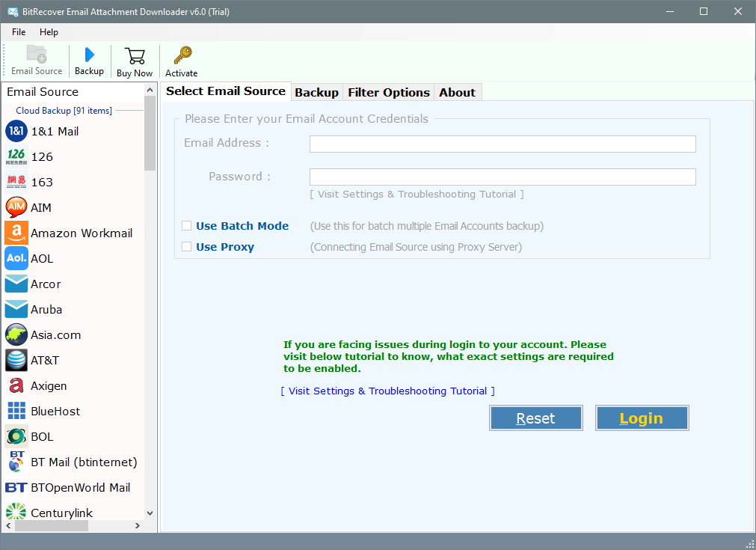Enable Use Proxy checkbox

pyautogui.click(x=187, y=247)
